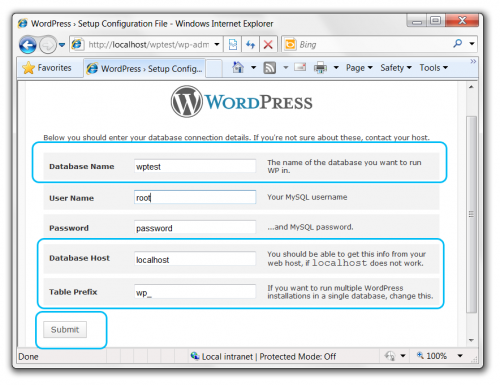The height and width of the screenshot is (385, 500).
Task: Refresh the page with the Refresh icon
Action: pyautogui.click(x=250, y=44)
